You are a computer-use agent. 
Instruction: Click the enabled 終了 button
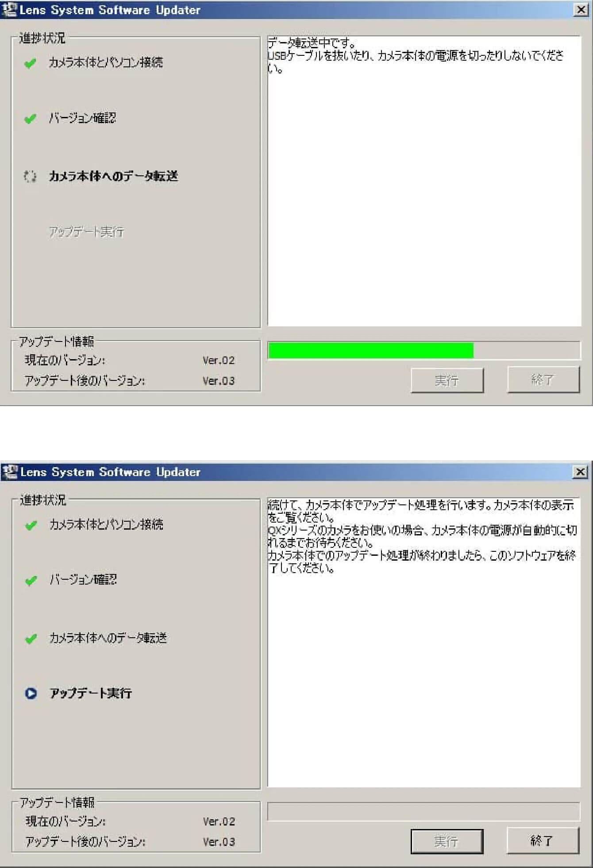(543, 840)
